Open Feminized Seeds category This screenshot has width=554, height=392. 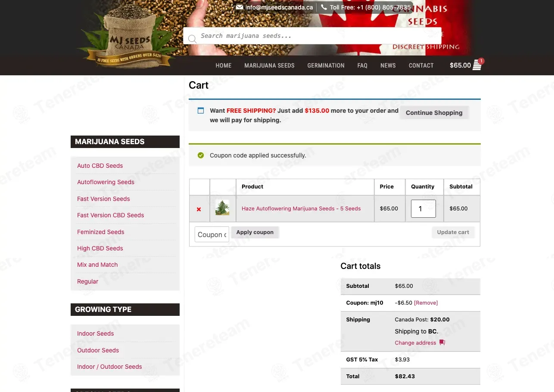(x=100, y=232)
